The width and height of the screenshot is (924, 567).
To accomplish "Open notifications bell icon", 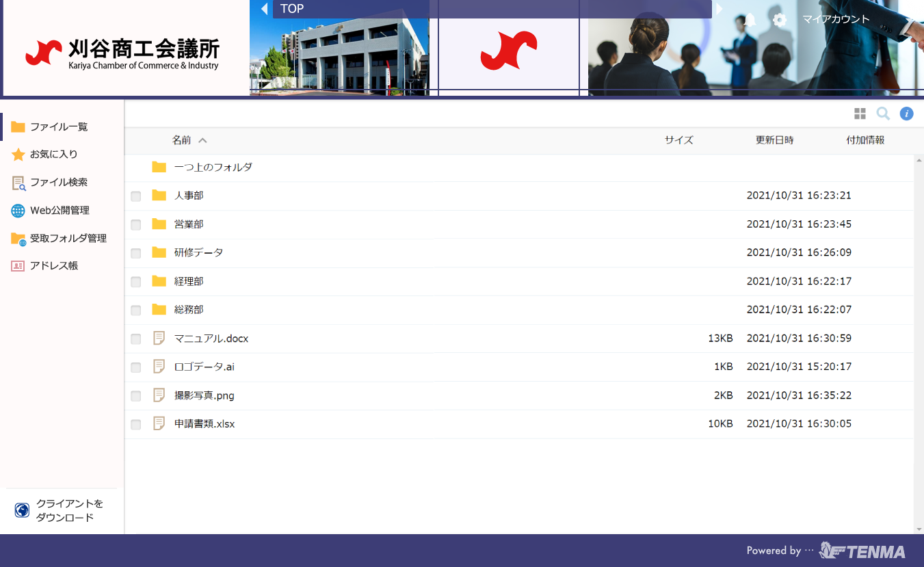I will pos(750,20).
